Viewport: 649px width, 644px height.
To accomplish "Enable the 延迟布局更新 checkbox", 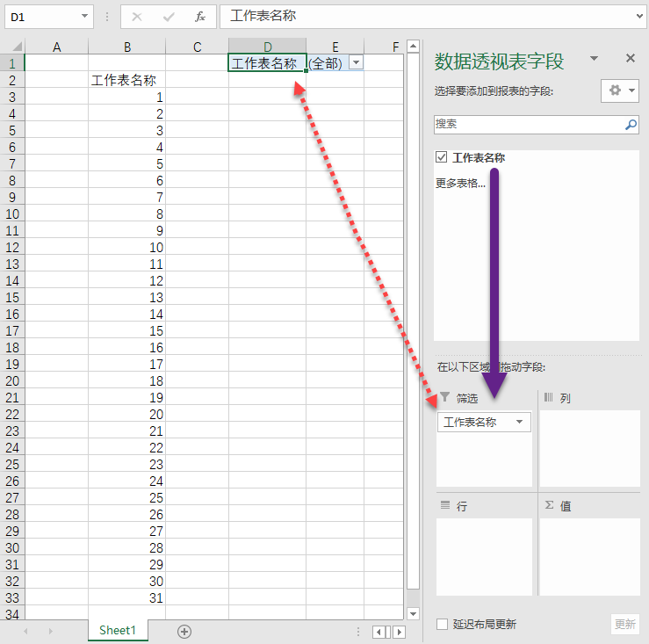I will (x=443, y=625).
